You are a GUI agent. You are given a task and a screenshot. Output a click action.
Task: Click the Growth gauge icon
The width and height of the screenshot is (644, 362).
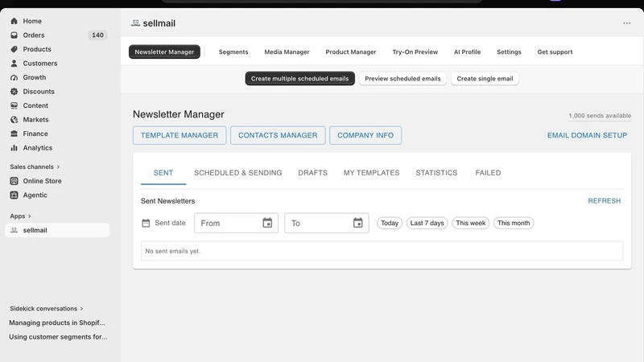coord(14,77)
